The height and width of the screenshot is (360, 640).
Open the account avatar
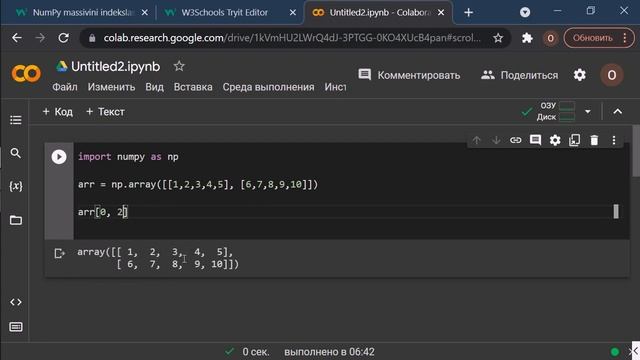(x=611, y=75)
